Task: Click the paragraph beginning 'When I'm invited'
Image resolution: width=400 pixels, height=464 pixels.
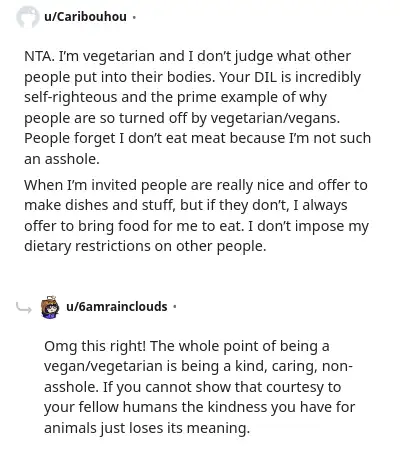Action: 197,216
